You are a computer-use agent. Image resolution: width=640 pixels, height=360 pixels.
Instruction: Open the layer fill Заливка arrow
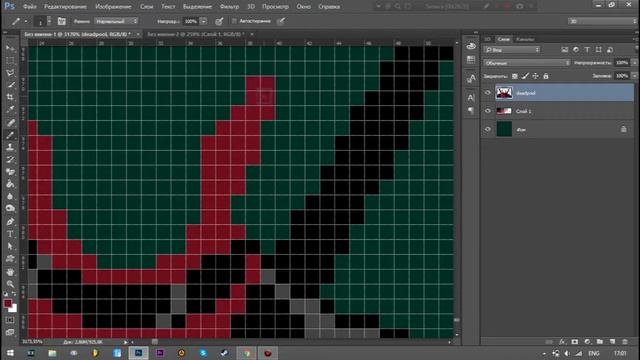634,76
